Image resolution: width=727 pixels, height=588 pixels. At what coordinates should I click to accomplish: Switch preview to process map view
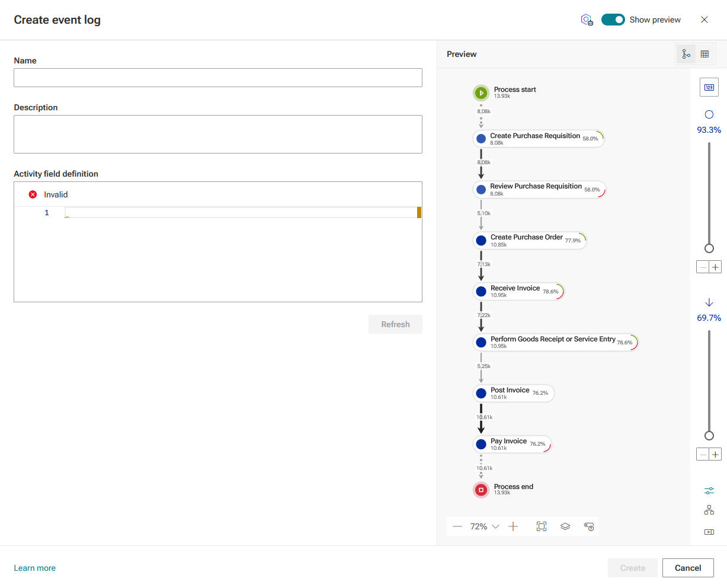click(x=686, y=54)
